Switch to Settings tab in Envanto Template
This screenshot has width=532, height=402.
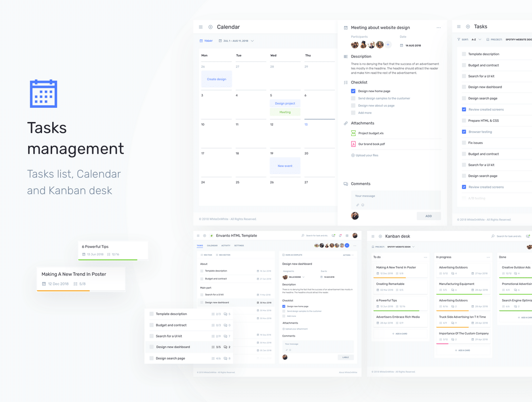pos(239,246)
